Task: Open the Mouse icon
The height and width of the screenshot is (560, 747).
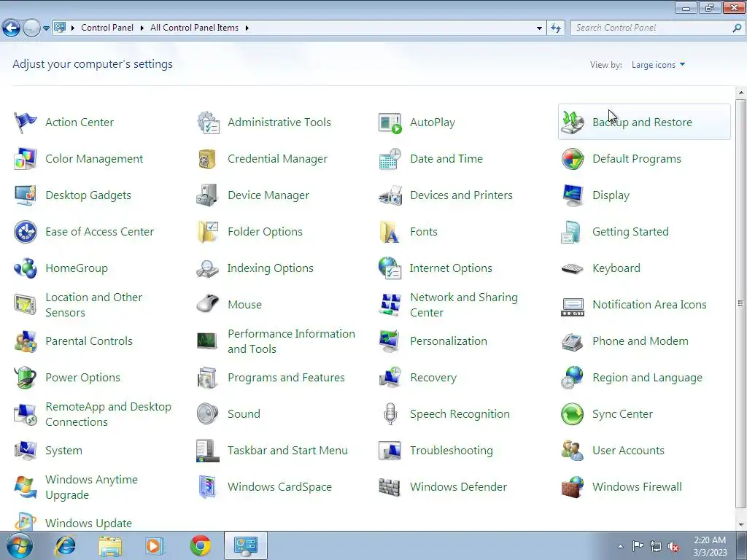Action: [208, 304]
